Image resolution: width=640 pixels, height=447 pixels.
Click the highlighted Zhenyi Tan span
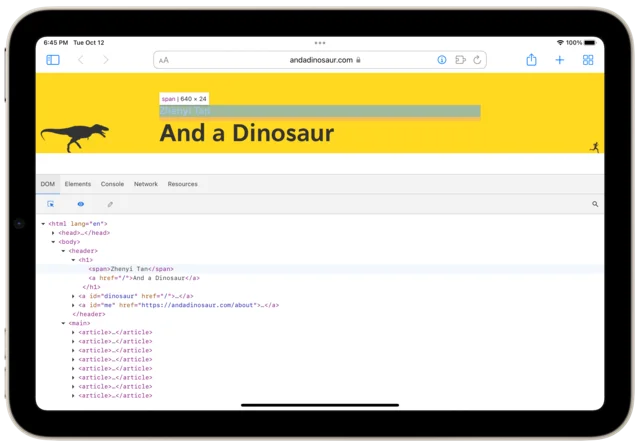coord(320,111)
